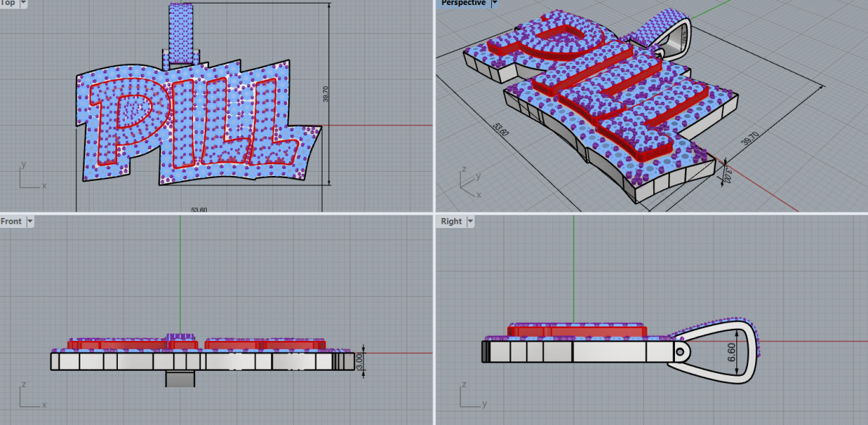This screenshot has width=868, height=425.
Task: Open the Front viewport dropdown arrow
Action: [x=29, y=222]
